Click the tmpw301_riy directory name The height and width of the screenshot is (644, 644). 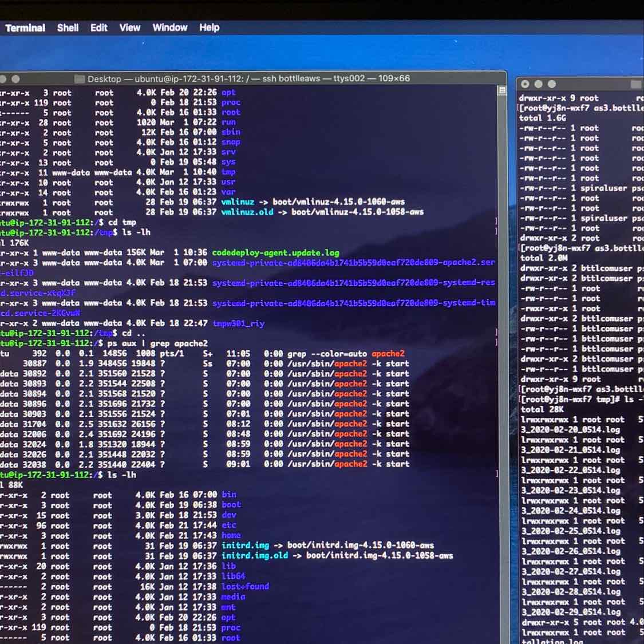(x=238, y=323)
